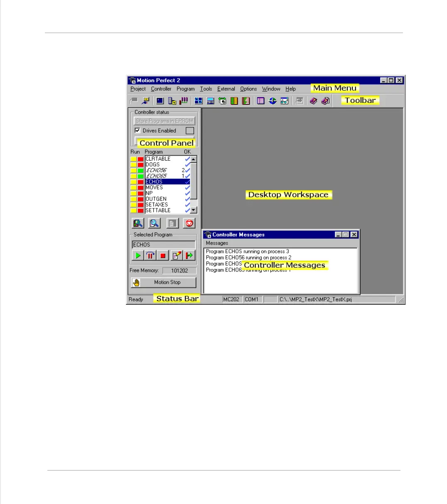
Task: Click the green run indicator beside ECHO65
Action: click(140, 176)
